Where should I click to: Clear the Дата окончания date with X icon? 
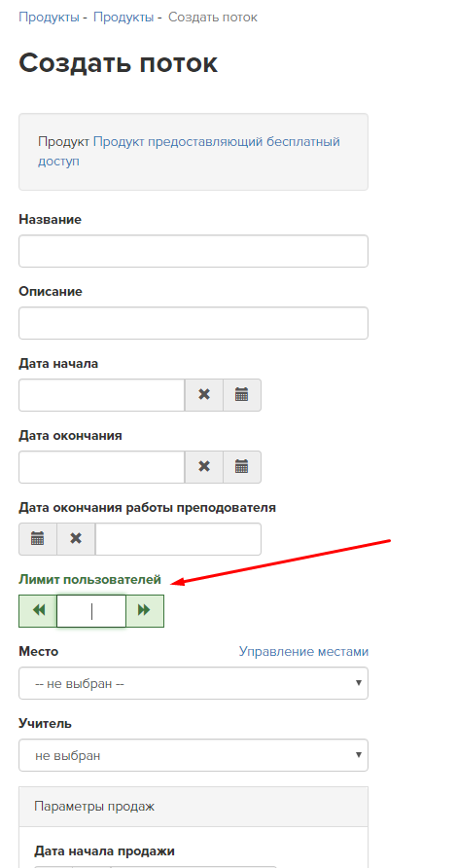pos(204,467)
